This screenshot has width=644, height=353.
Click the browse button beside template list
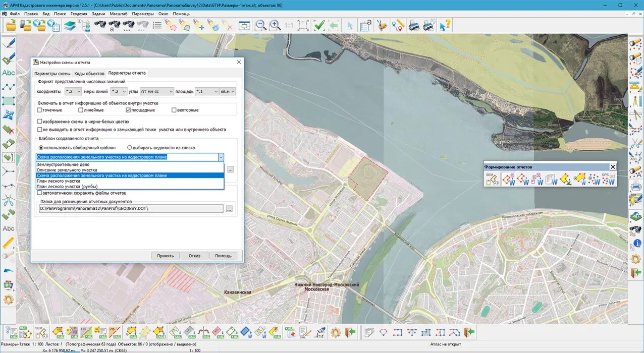231,169
